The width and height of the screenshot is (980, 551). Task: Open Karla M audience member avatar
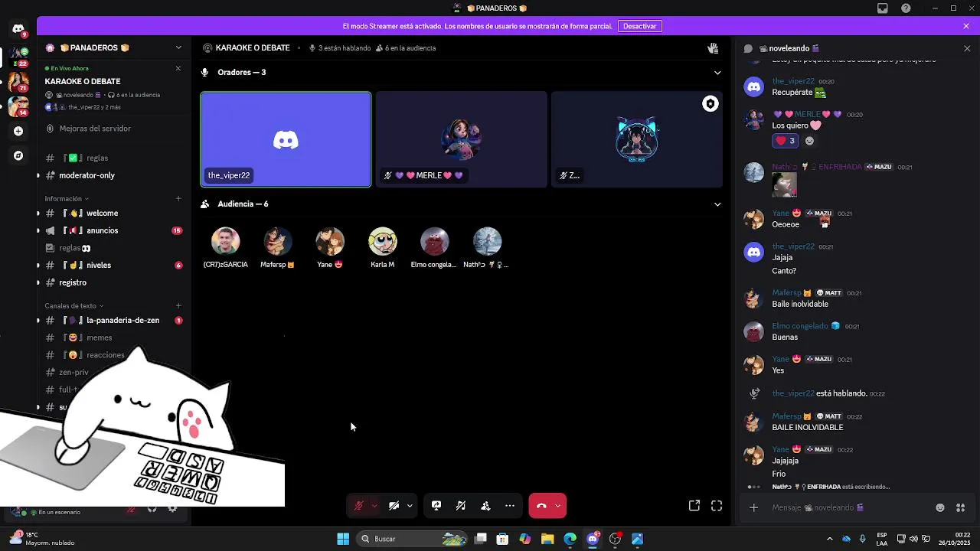point(382,241)
